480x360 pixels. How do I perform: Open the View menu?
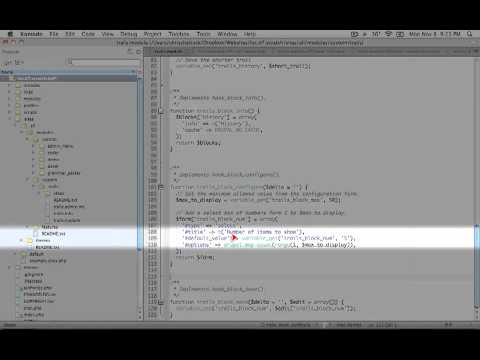click(107, 34)
